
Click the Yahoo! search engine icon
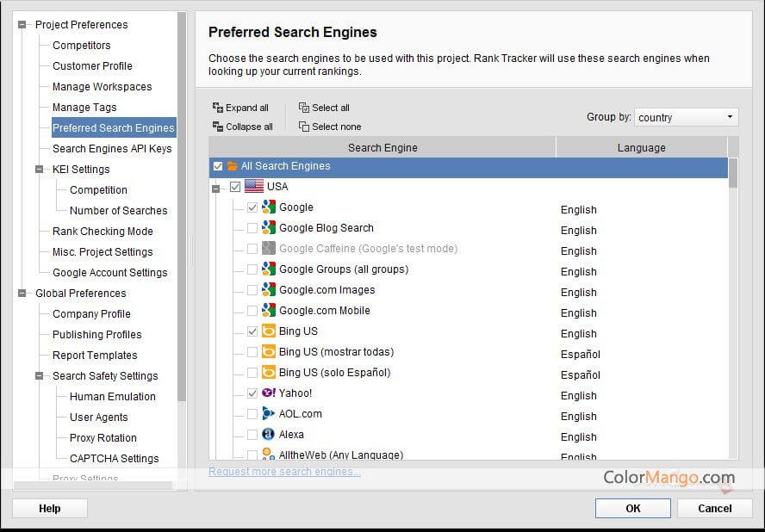point(269,393)
